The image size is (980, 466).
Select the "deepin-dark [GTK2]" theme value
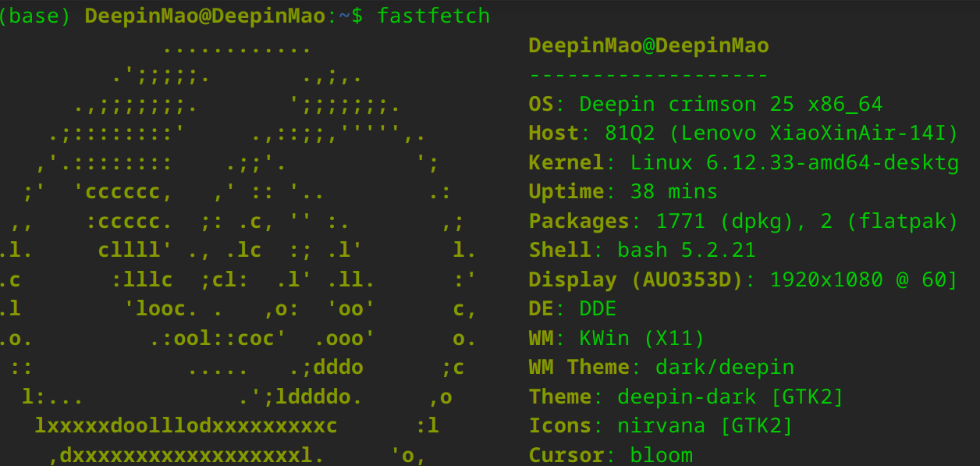(x=731, y=397)
